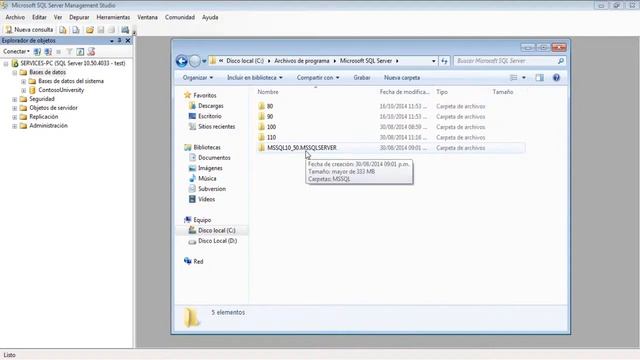Click the filter funnel icon in Object Explorer
The width and height of the screenshot is (640, 360).
click(x=69, y=51)
